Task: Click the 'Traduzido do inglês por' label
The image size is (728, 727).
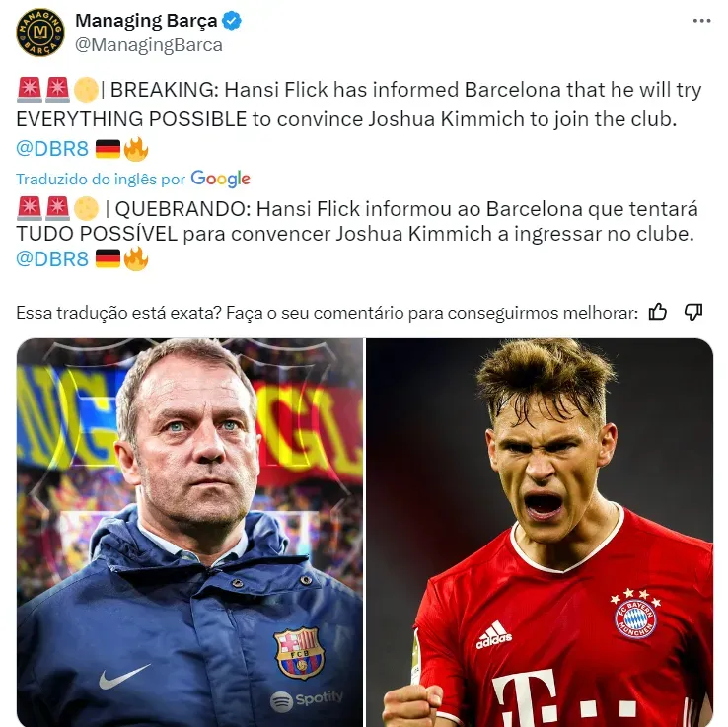Action: [x=101, y=180]
